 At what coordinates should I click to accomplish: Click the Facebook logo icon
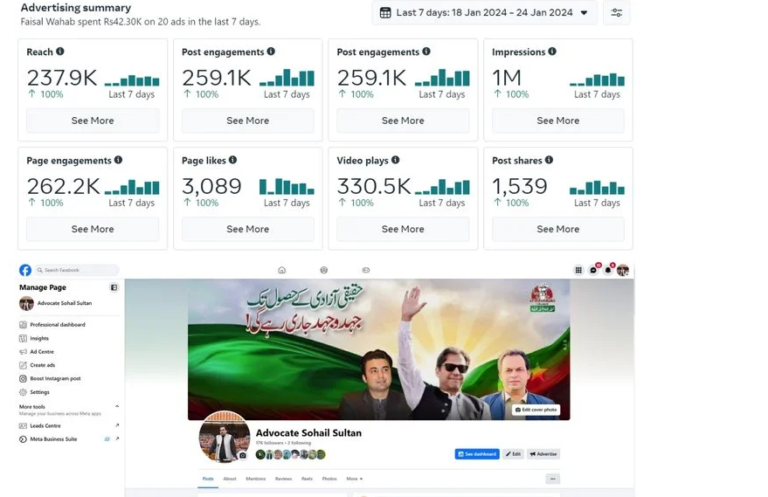click(x=25, y=270)
